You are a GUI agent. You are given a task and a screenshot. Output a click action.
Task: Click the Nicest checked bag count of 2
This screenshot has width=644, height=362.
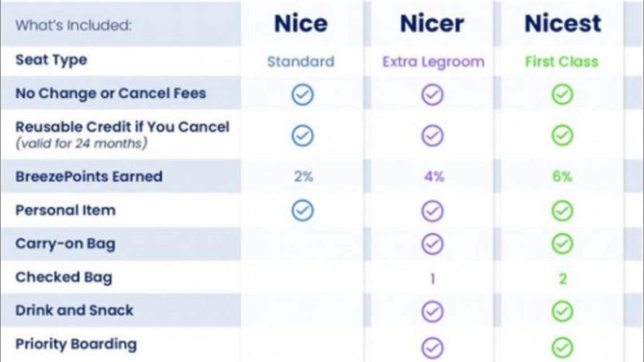pos(563,278)
